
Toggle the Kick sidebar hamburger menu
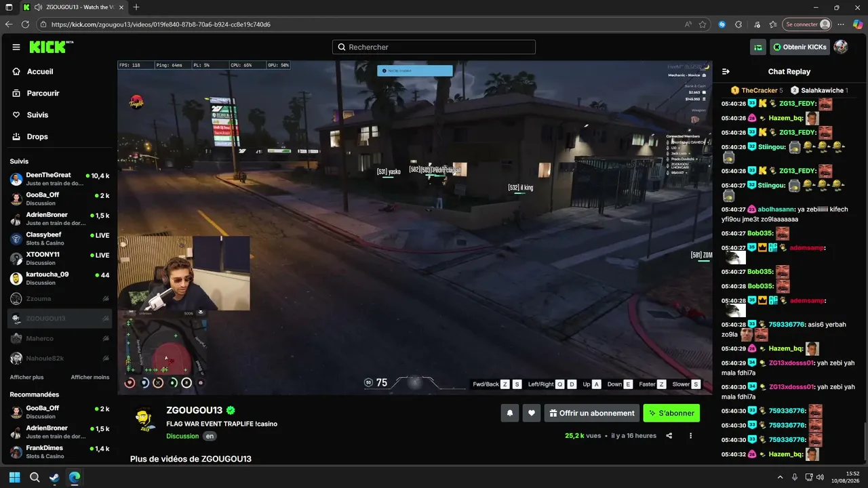pos(16,47)
